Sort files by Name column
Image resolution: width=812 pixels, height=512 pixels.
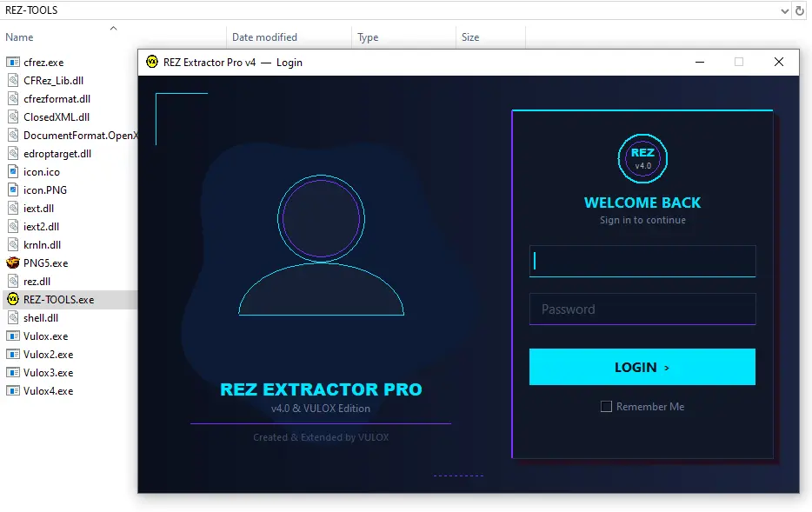19,37
